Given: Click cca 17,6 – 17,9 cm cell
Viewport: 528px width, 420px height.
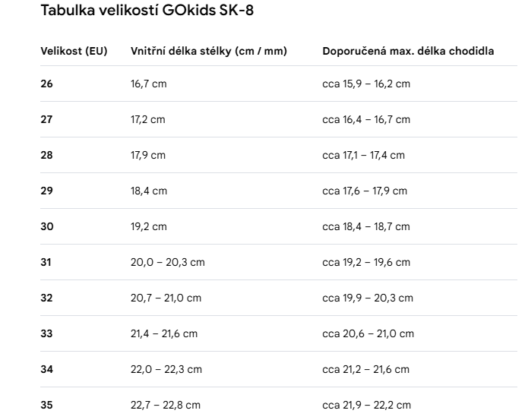Looking at the screenshot, I should click(x=365, y=191).
